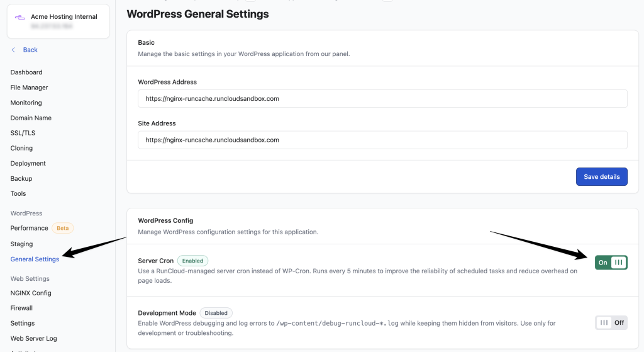
Task: Click the WordPress Config section title
Action: (165, 220)
